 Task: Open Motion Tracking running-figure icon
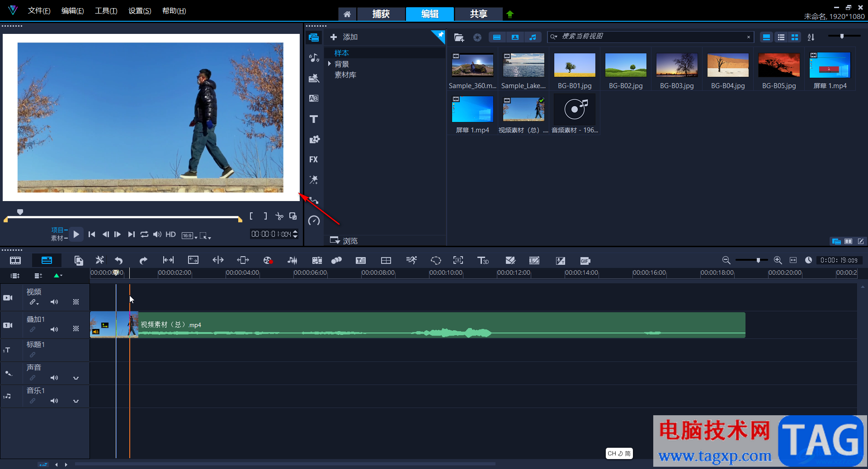(x=411, y=260)
